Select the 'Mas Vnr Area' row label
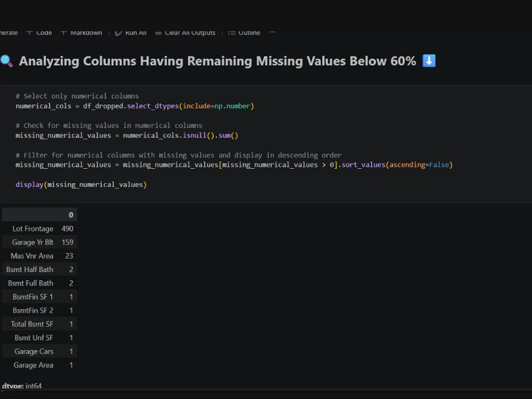This screenshot has height=399, width=532. (32, 256)
